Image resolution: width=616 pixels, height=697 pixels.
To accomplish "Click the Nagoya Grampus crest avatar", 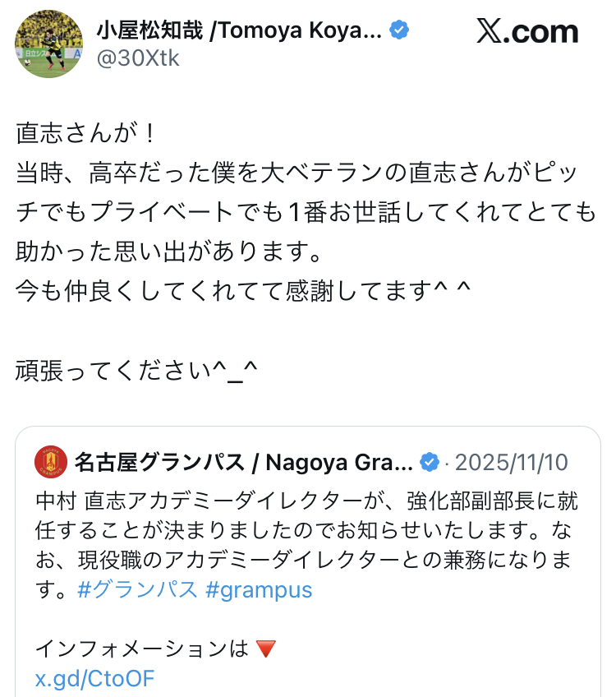I will pos(51,462).
